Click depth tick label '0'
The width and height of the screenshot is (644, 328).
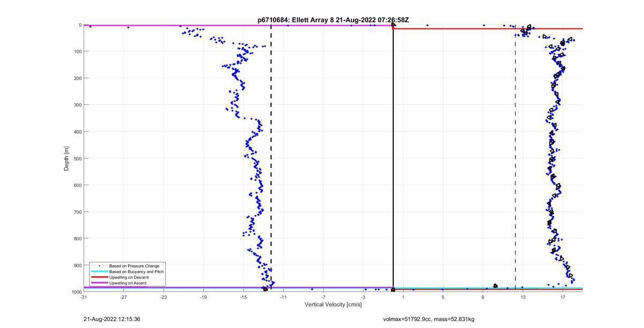[x=80, y=25]
